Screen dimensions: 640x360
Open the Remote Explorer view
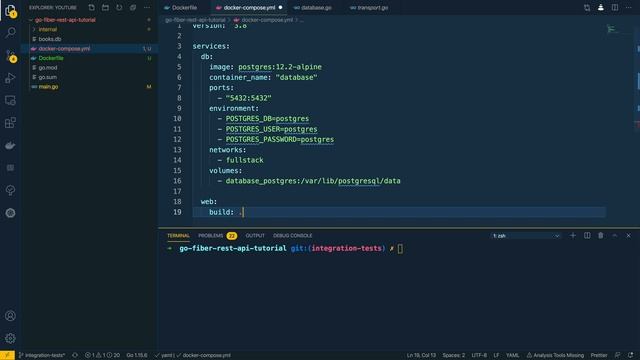pos(10,100)
